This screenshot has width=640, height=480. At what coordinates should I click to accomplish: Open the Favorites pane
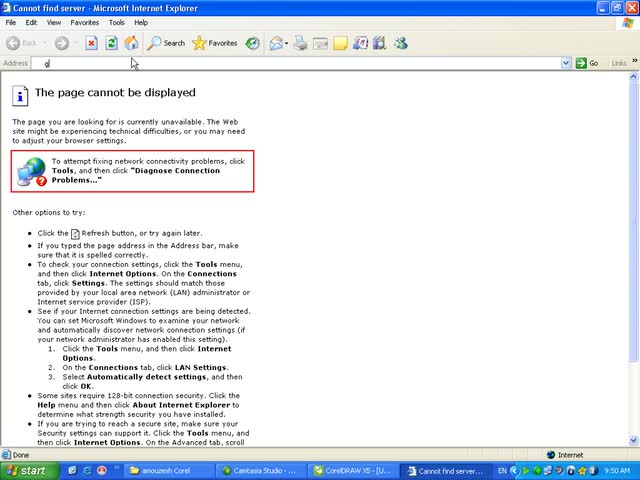click(215, 43)
